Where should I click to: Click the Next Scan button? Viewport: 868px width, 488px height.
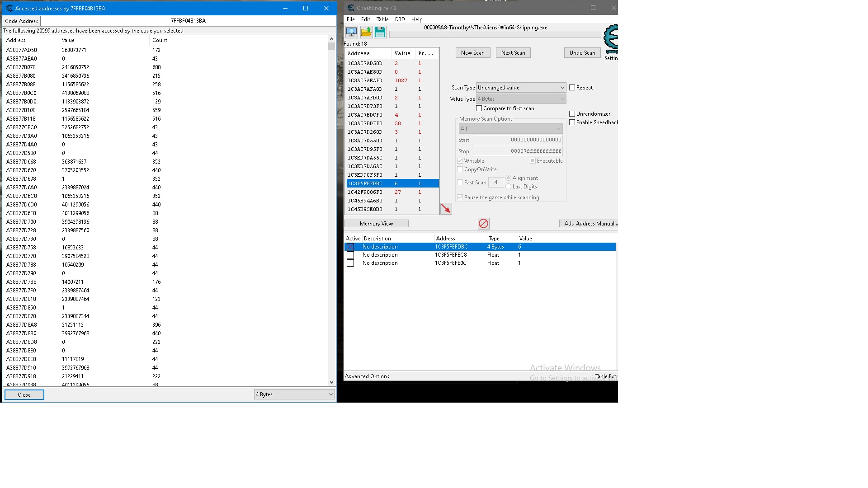click(x=513, y=53)
